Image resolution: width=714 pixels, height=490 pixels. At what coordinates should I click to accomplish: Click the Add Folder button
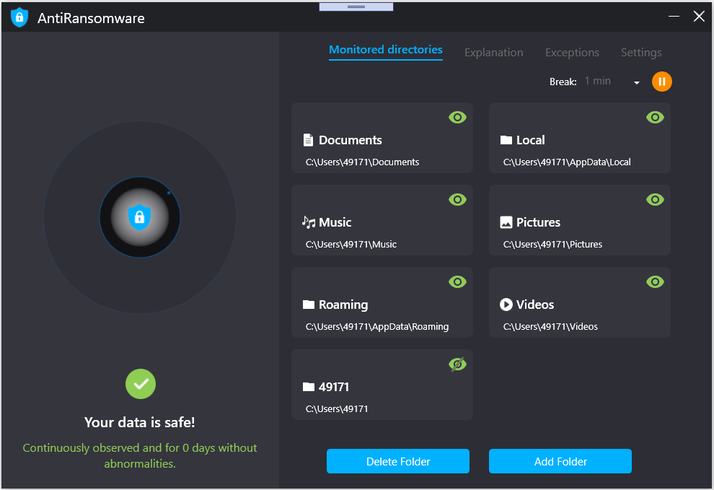560,461
